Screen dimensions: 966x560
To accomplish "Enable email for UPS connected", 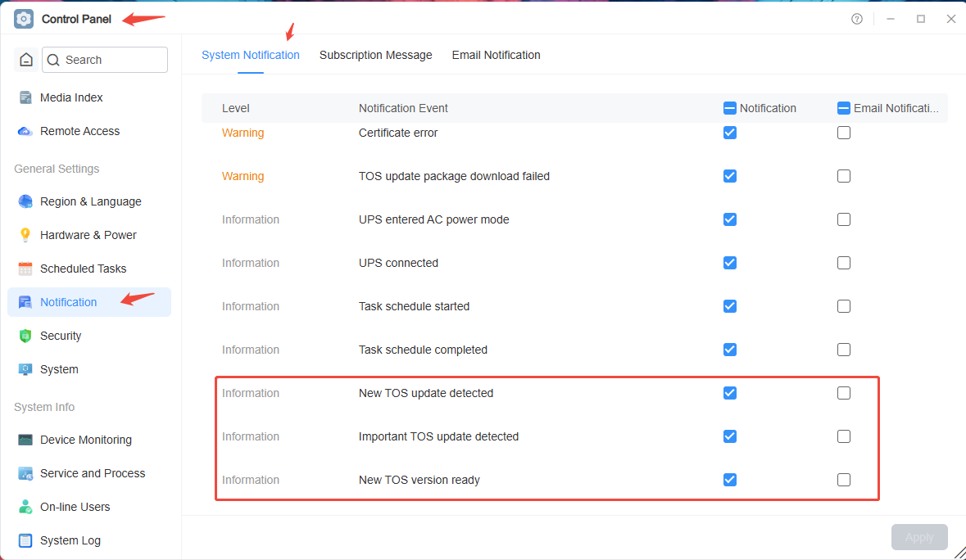I will 843,263.
